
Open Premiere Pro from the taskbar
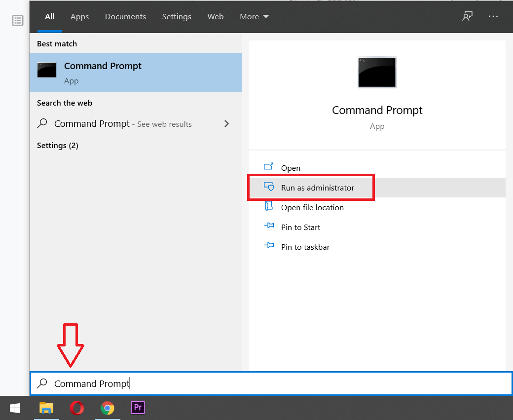(138, 408)
